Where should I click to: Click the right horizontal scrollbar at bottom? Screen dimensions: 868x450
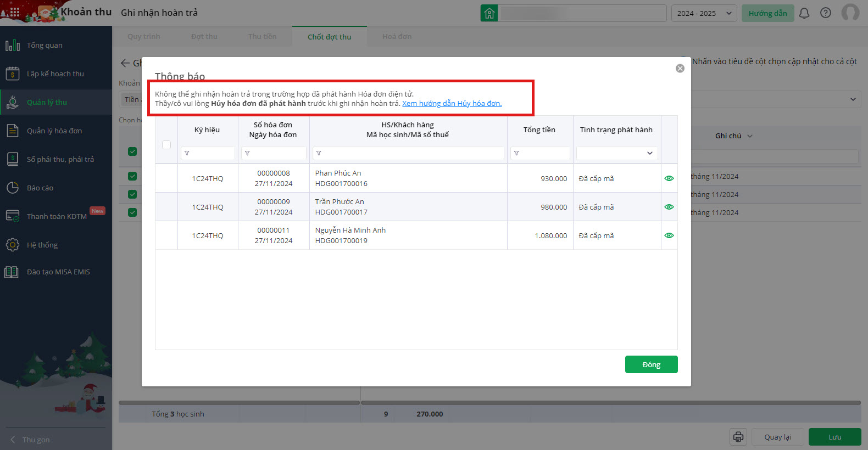[x=611, y=403]
